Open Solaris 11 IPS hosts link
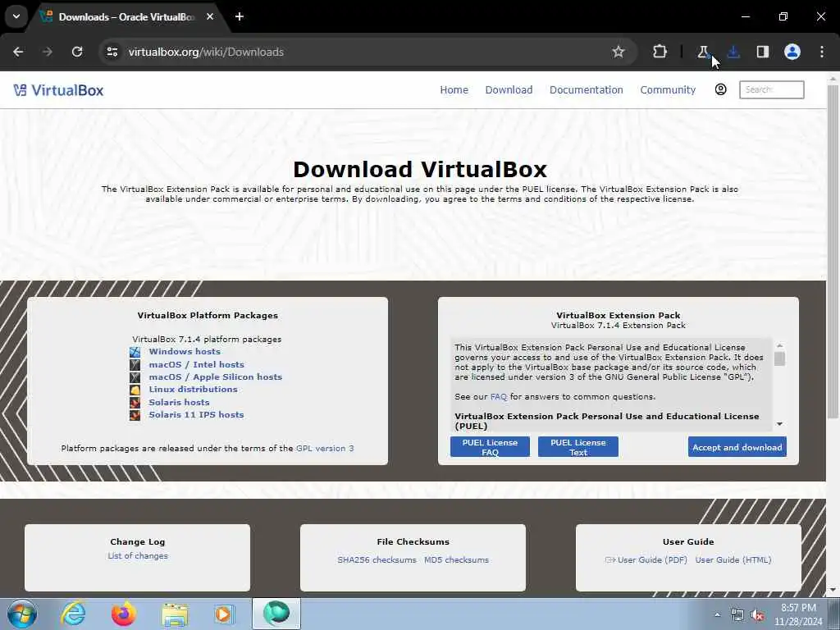The width and height of the screenshot is (840, 630). point(196,414)
